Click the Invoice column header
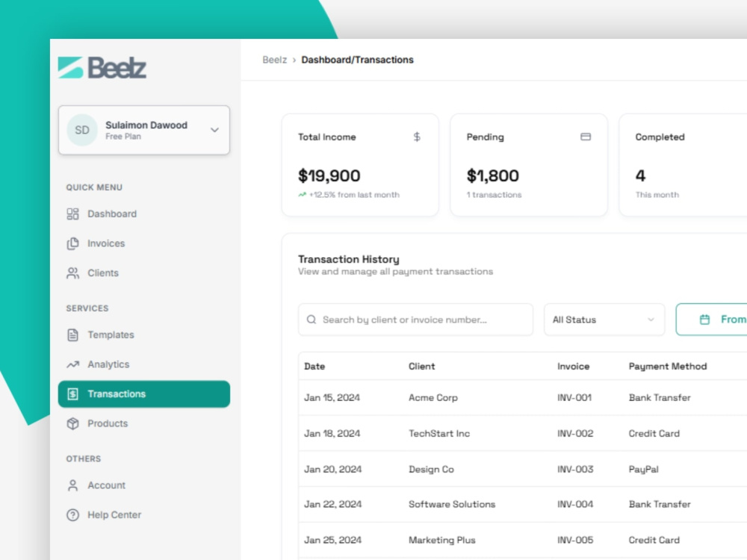 (x=573, y=366)
